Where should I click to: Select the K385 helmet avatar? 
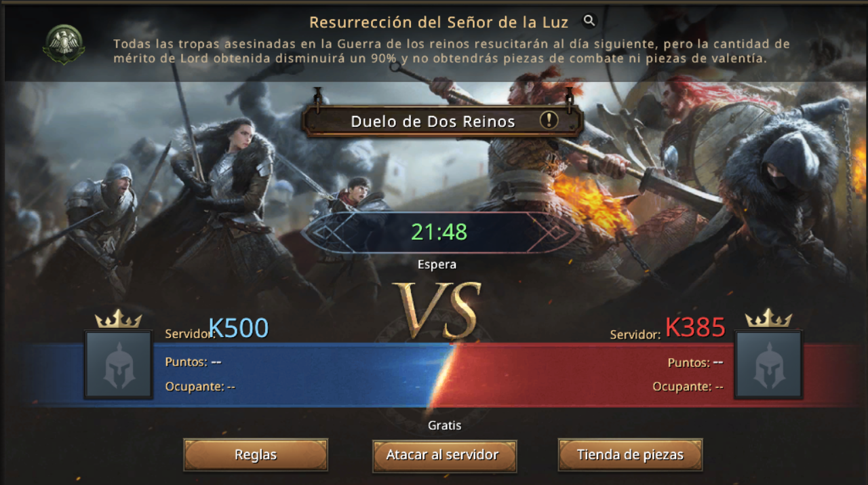(x=768, y=364)
